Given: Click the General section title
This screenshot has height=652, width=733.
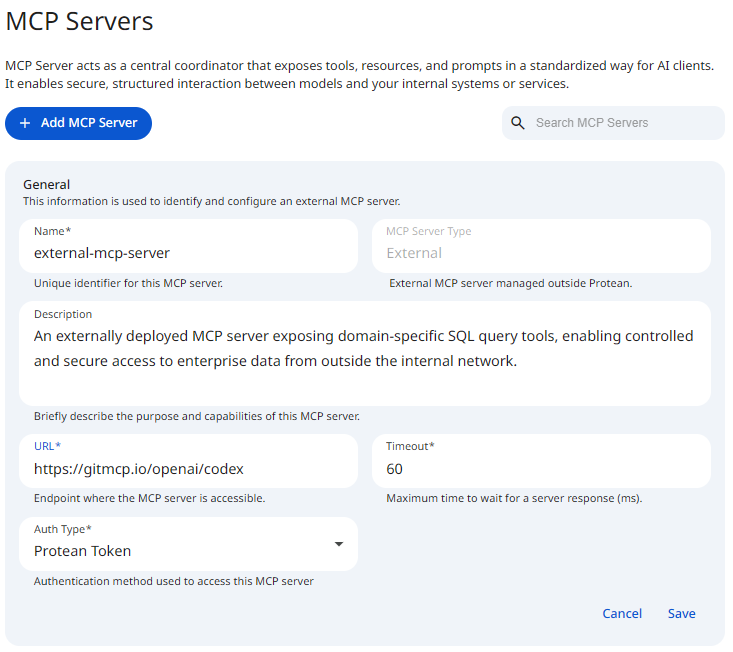Looking at the screenshot, I should point(46,184).
